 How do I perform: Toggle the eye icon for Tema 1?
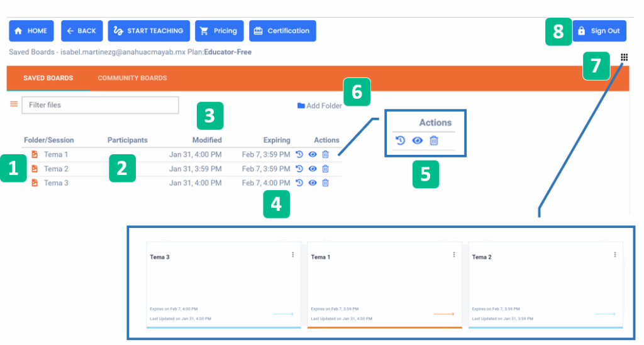(312, 154)
